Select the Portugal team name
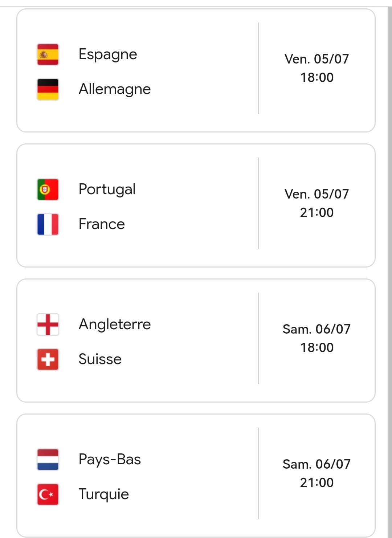Viewport: 392px width, 538px height. tap(107, 189)
